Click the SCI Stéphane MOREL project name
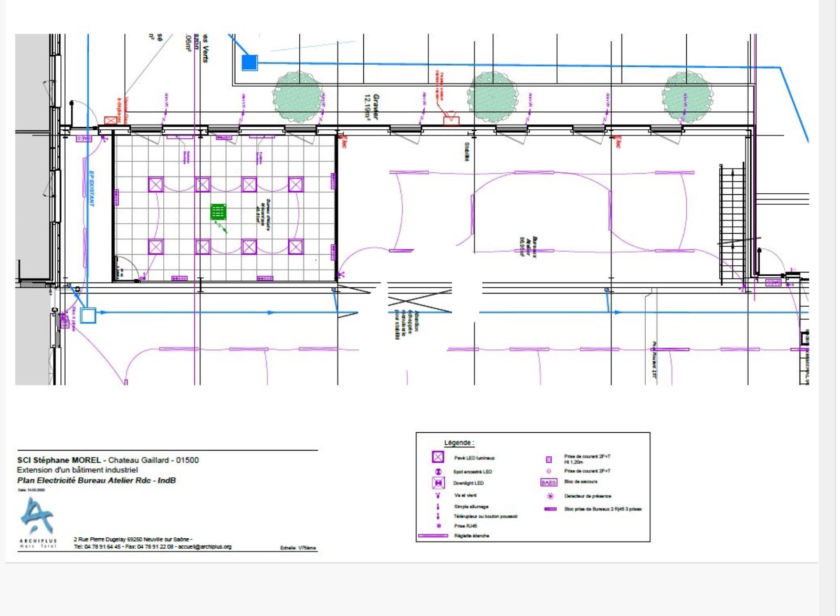 pyautogui.click(x=59, y=460)
